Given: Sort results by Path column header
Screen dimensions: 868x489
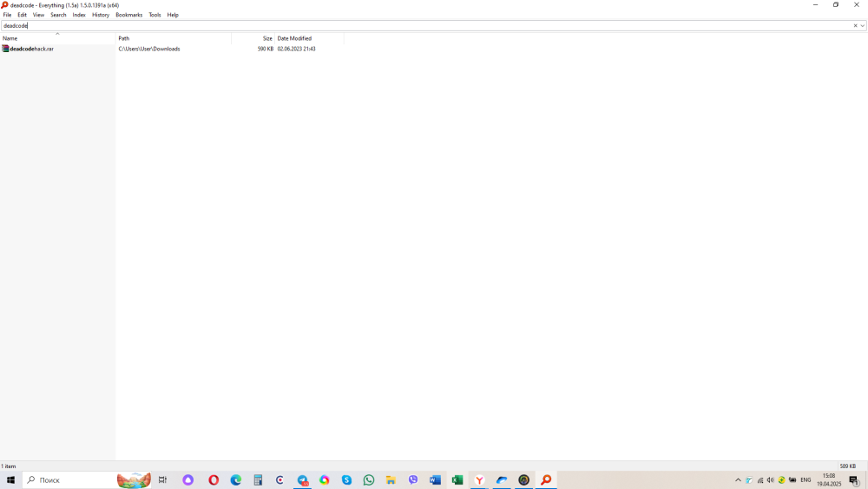Looking at the screenshot, I should tap(174, 38).
